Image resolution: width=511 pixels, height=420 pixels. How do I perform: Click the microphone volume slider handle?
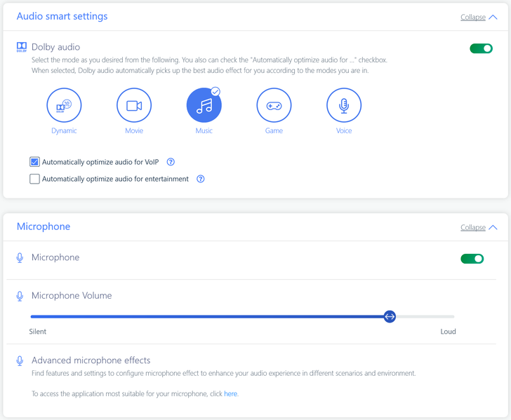[390, 317]
